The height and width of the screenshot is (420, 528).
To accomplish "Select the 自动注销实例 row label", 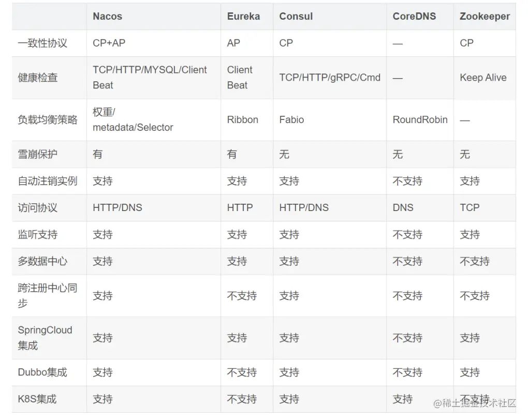I will [x=48, y=181].
